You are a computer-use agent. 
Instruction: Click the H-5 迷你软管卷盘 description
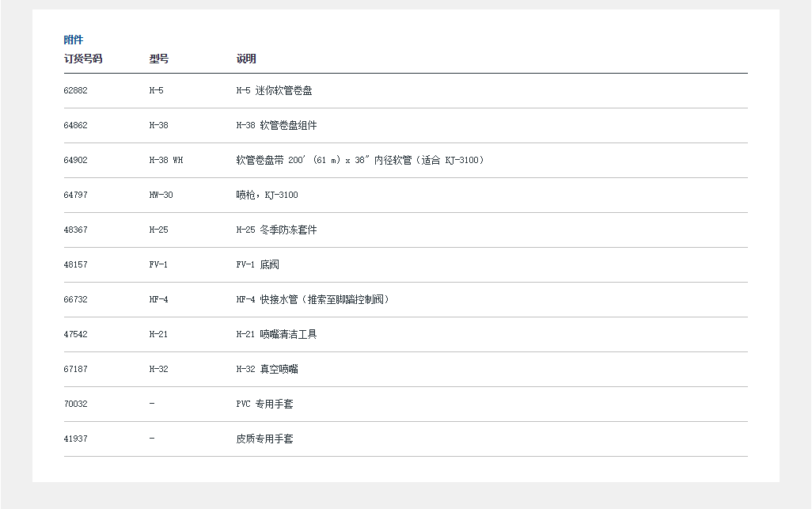point(274,91)
